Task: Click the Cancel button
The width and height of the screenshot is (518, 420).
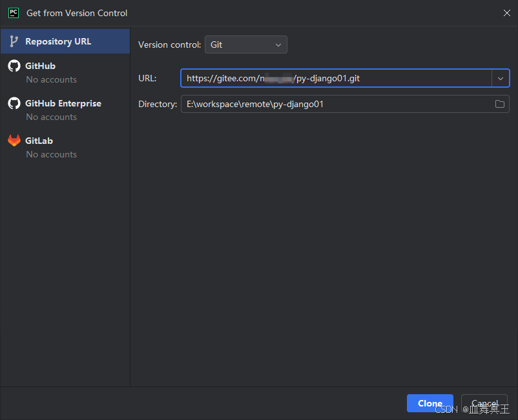Action: coord(484,403)
